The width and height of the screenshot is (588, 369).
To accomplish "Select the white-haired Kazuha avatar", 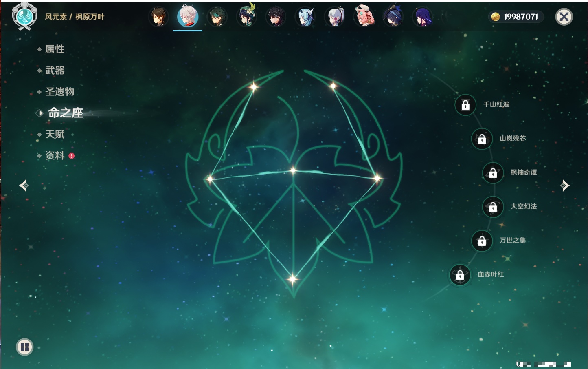I will click(x=188, y=16).
